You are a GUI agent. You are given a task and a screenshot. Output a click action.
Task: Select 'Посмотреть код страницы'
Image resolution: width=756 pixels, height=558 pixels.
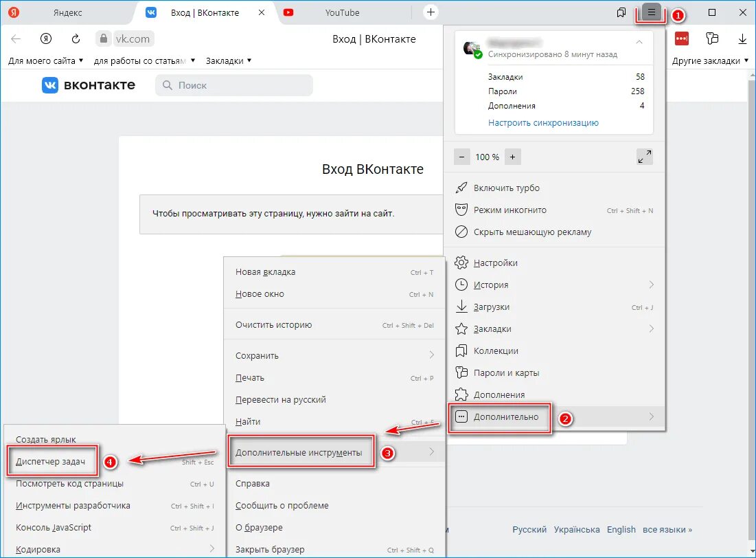coord(115,483)
